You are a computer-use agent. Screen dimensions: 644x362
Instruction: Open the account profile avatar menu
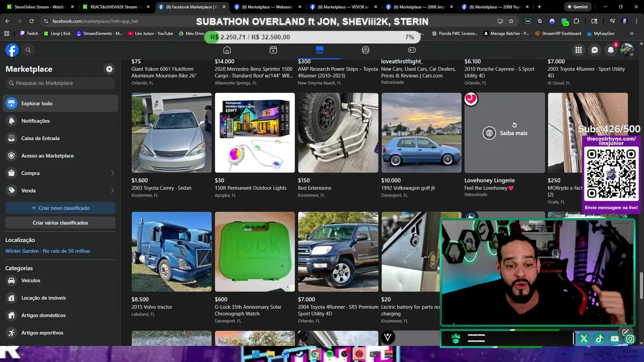627,50
